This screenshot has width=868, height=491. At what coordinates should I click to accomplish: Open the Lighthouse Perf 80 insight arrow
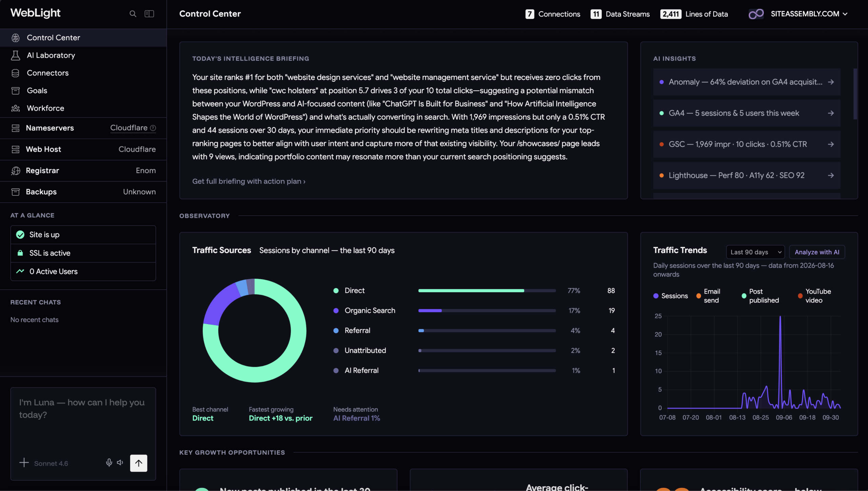click(x=831, y=176)
